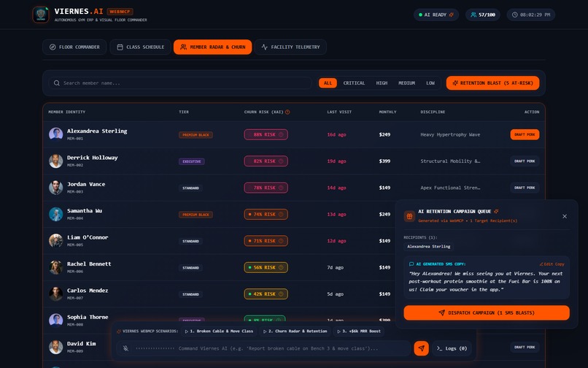588x368 pixels.
Task: Switch to the Class Schedule tab
Action: pos(141,47)
